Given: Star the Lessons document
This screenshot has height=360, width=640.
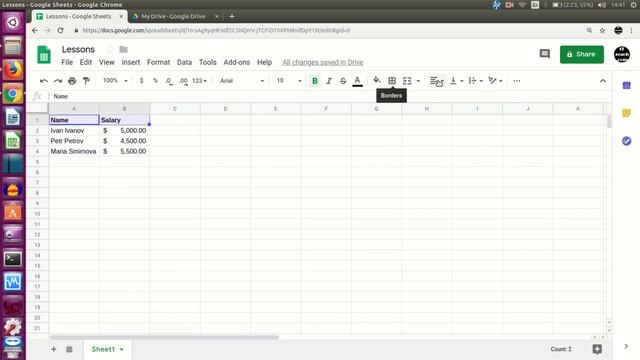Looking at the screenshot, I should [x=109, y=49].
